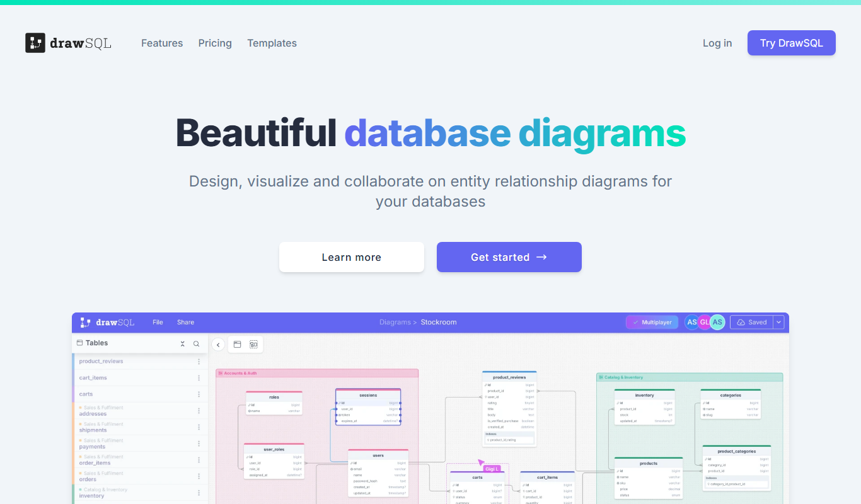This screenshot has height=504, width=861.
Task: Click the Diagrams breadcrumb
Action: point(395,322)
